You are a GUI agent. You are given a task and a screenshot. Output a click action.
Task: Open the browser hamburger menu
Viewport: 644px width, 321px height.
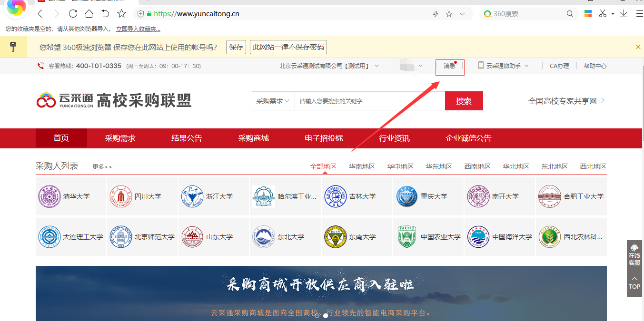(639, 14)
